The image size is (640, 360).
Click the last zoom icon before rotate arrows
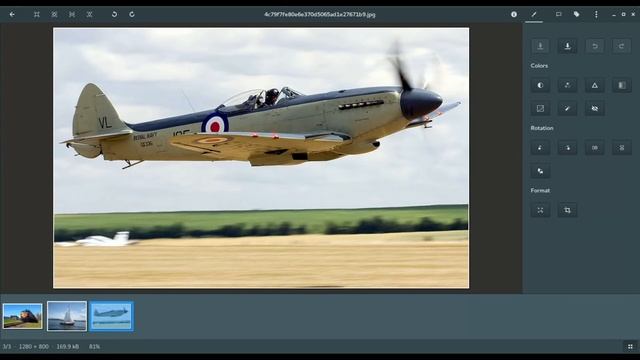click(89, 14)
